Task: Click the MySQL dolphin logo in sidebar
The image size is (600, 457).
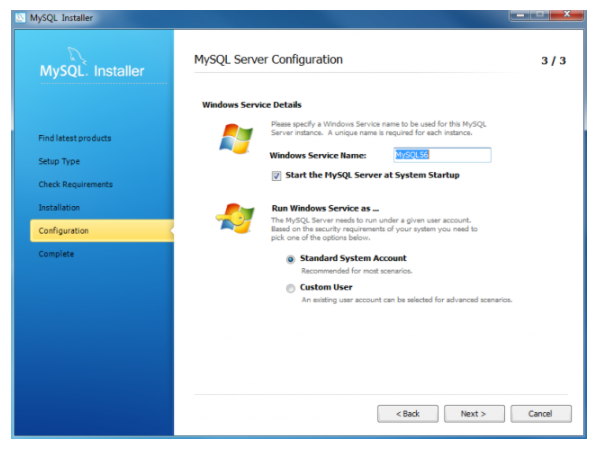Action: tap(77, 56)
